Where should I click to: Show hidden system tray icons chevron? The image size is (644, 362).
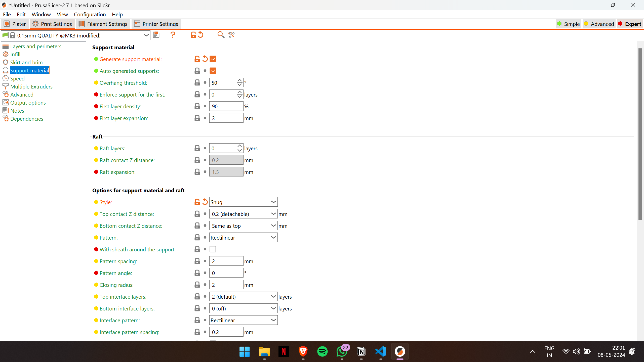tap(533, 351)
